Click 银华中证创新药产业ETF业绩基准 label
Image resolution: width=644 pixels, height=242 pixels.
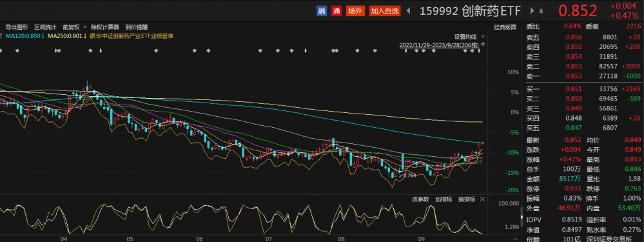(x=131, y=36)
